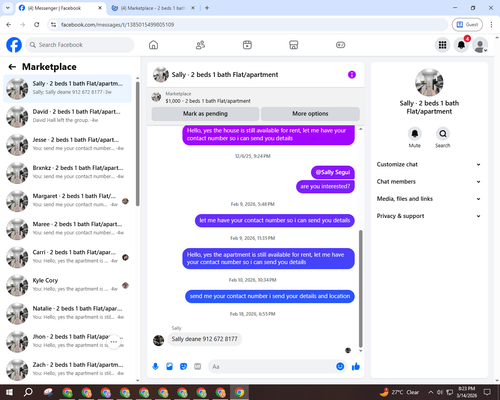Open the grid Menu icon
This screenshot has height=400, width=500.
442,45
